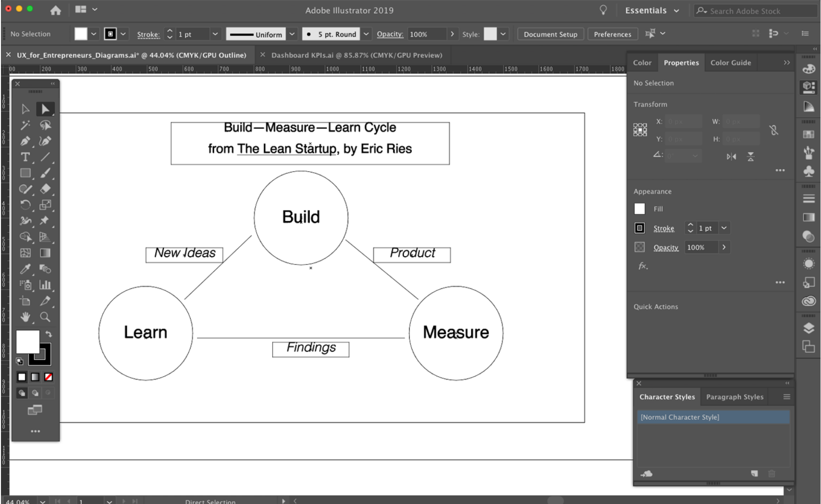Select the Pen tool
The width and height of the screenshot is (821, 504).
pos(25,141)
